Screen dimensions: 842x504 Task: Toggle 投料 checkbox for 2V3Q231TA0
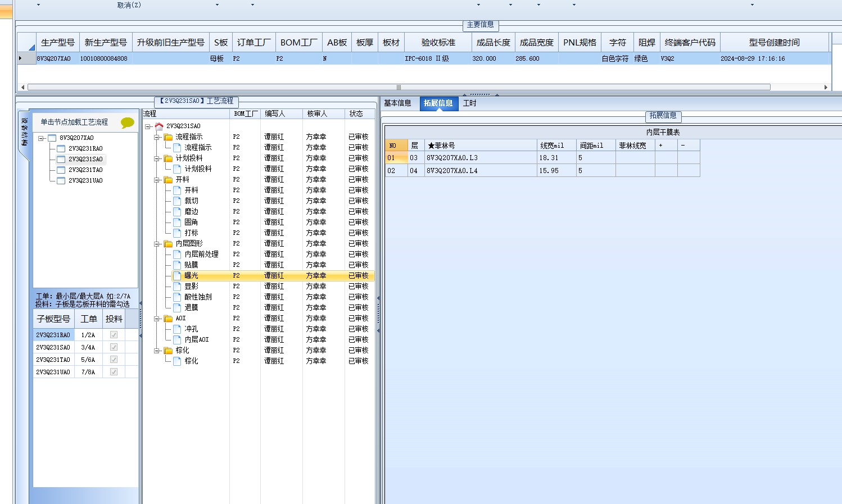pyautogui.click(x=114, y=360)
